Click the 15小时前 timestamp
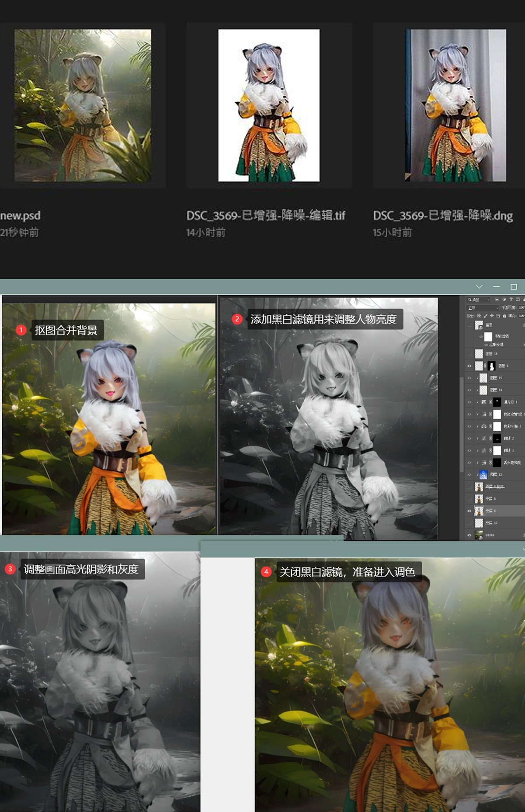This screenshot has height=812, width=525. 392,232
